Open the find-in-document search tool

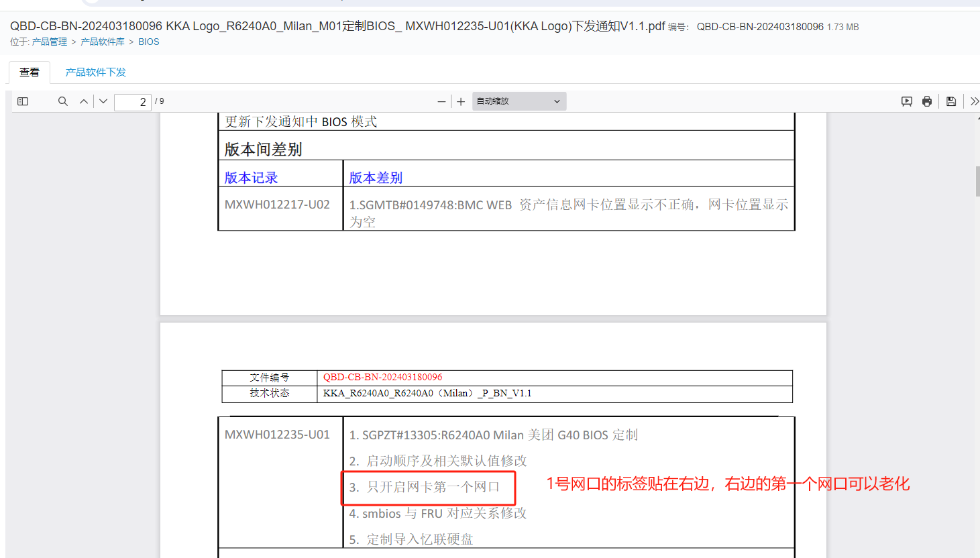62,101
